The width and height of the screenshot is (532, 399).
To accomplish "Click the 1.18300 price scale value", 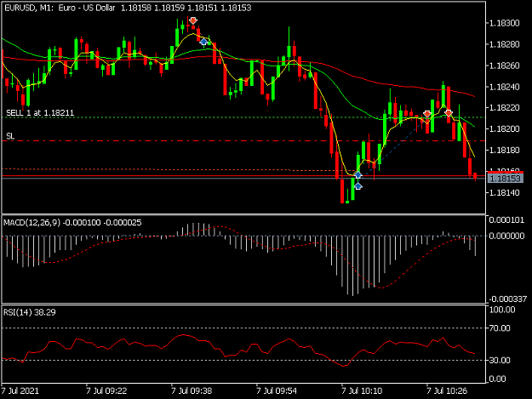I will coord(504,23).
